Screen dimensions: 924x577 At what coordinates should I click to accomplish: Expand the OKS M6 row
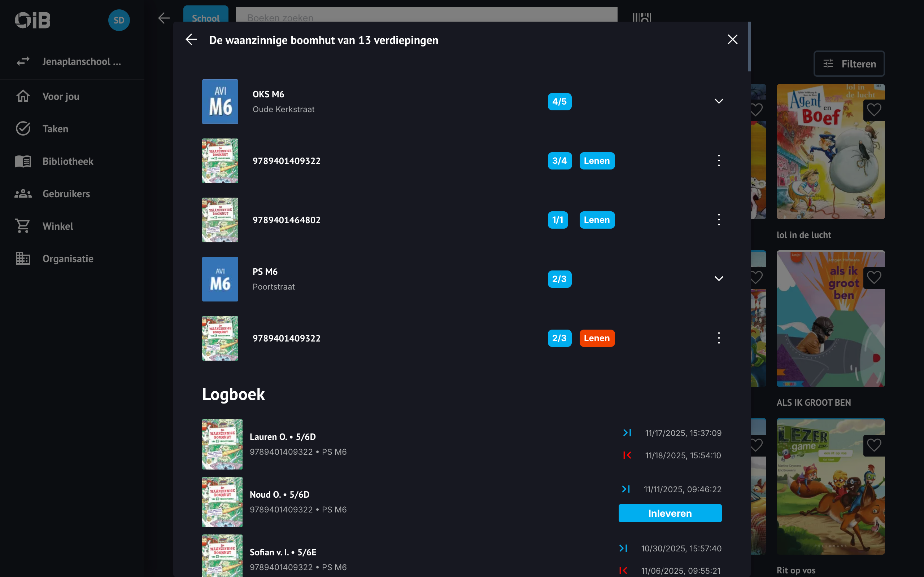[x=719, y=101]
